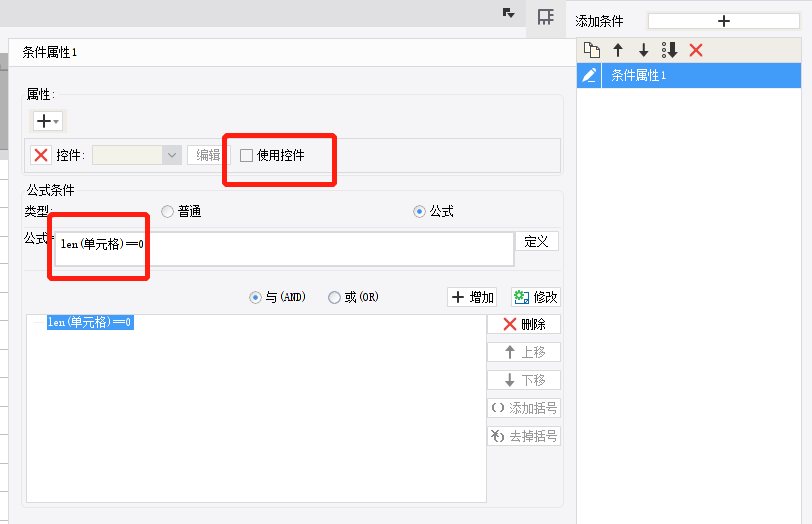Move condition up with the up arrow icon
The image size is (812, 524).
pyautogui.click(x=618, y=50)
